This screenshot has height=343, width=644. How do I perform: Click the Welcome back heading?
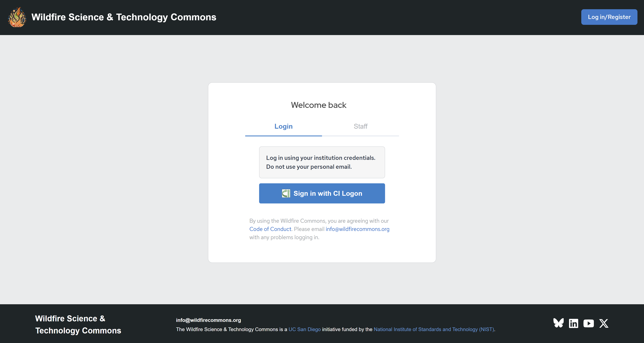click(318, 105)
